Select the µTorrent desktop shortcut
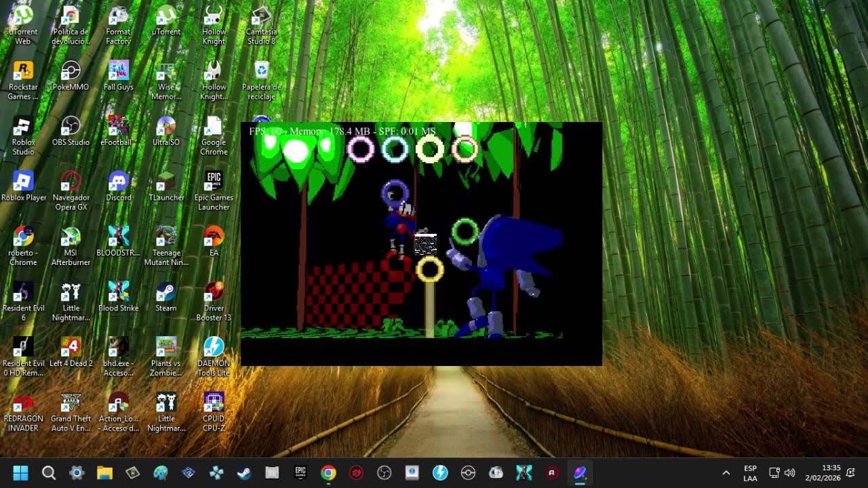This screenshot has width=868, height=488. coord(166,21)
